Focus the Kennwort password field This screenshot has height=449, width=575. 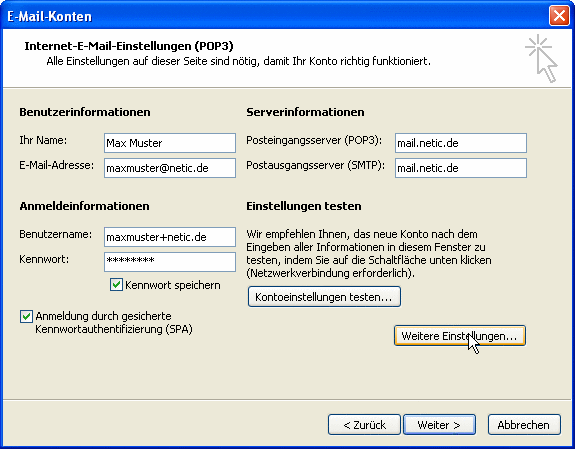click(170, 262)
